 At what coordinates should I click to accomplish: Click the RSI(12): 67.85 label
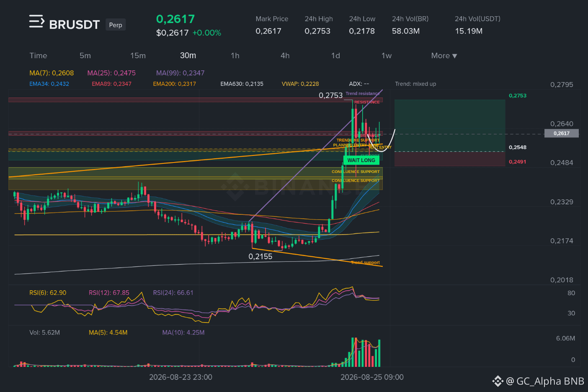[109, 293]
